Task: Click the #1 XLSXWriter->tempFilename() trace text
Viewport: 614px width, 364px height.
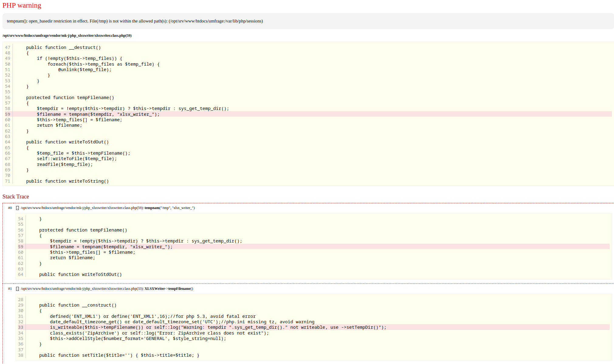Action: 169,289
